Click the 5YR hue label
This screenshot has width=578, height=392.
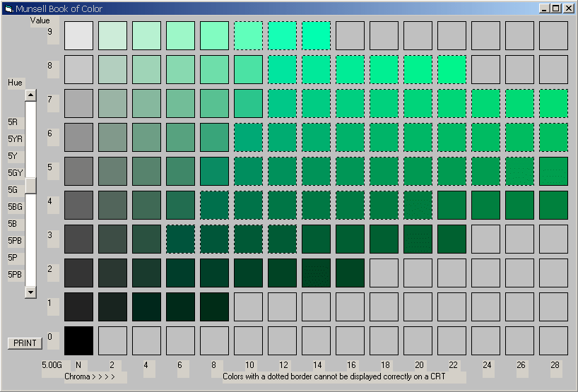click(15, 139)
